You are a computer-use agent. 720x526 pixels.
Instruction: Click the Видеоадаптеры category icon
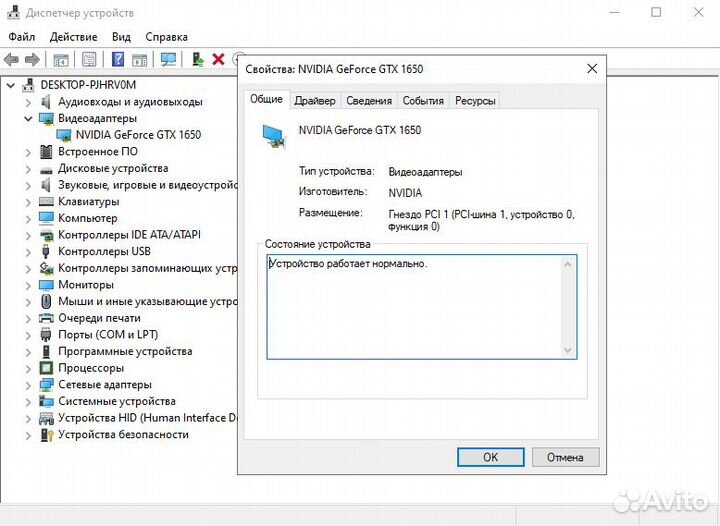pos(46,118)
